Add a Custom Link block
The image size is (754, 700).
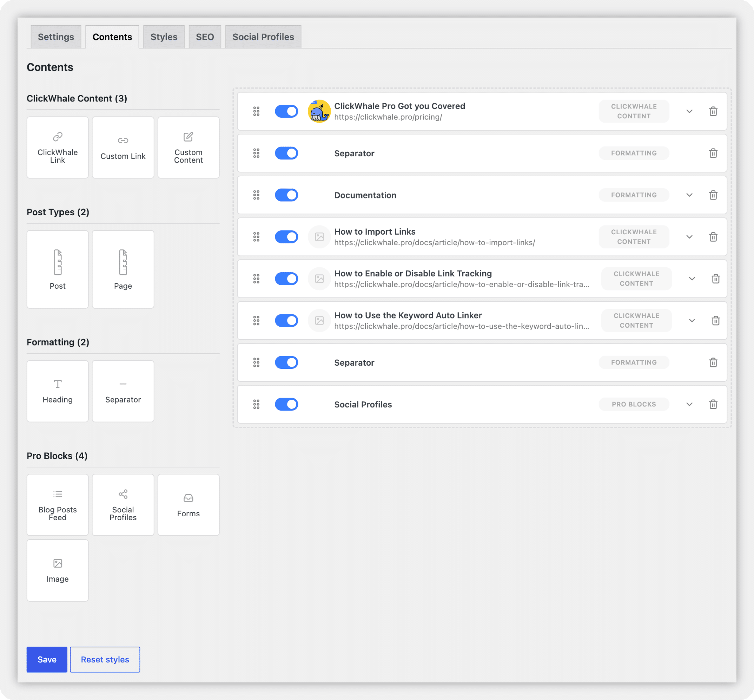(123, 148)
